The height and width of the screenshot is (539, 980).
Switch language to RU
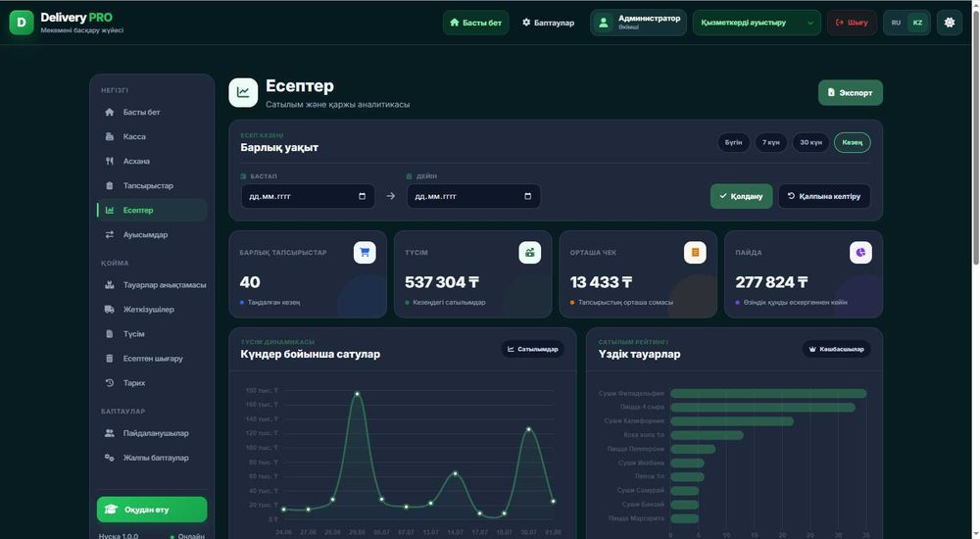point(896,23)
